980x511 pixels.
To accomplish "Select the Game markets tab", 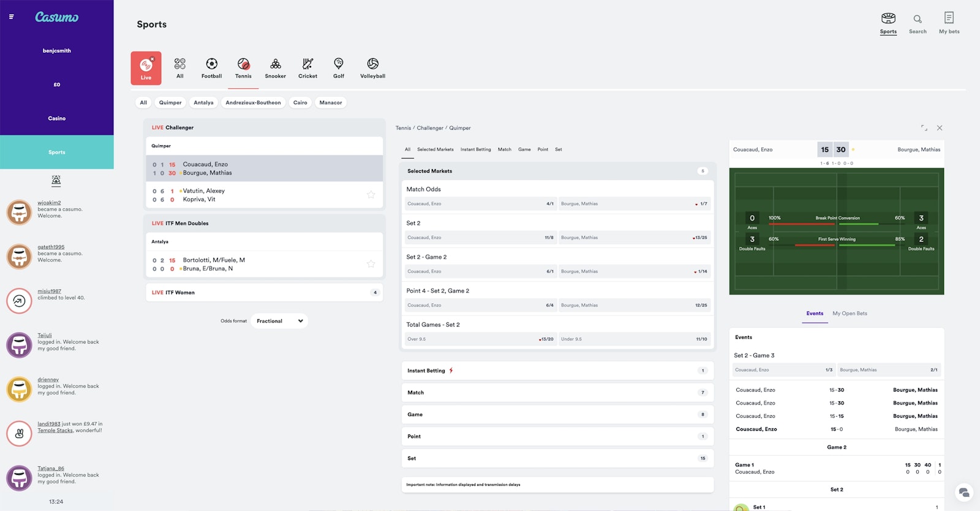I will tap(524, 150).
